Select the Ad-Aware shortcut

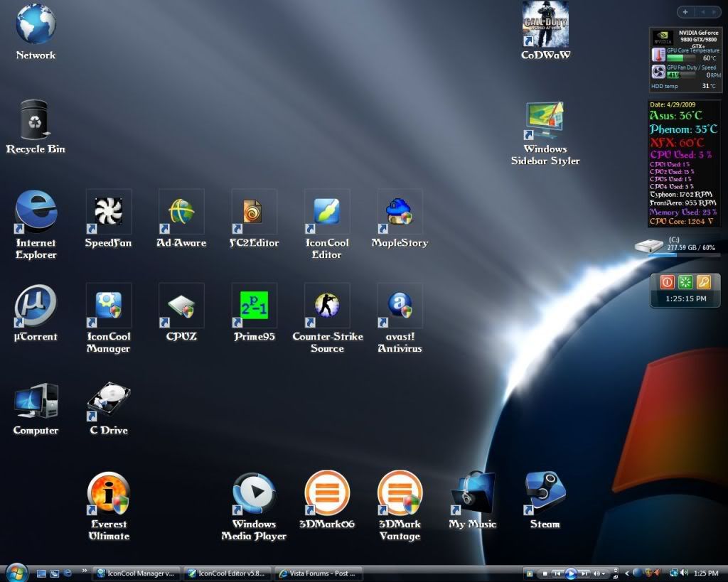(181, 218)
